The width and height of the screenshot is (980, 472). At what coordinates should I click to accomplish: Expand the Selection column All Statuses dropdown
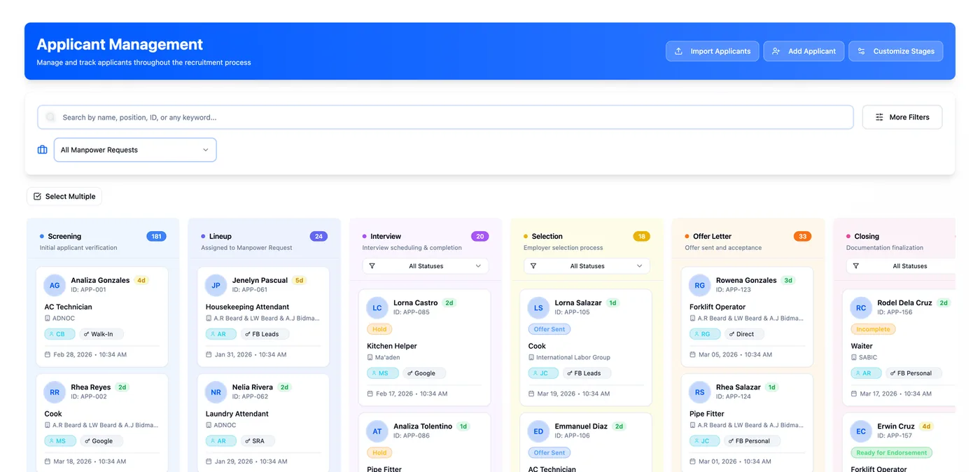[587, 266]
